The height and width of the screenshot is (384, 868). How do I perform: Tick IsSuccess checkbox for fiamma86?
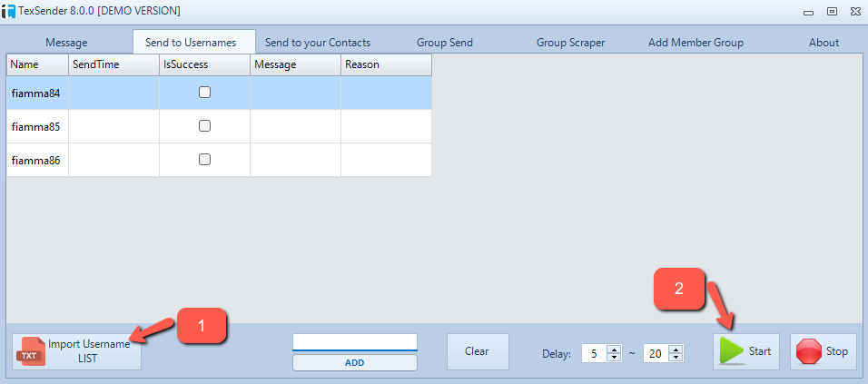(x=204, y=160)
